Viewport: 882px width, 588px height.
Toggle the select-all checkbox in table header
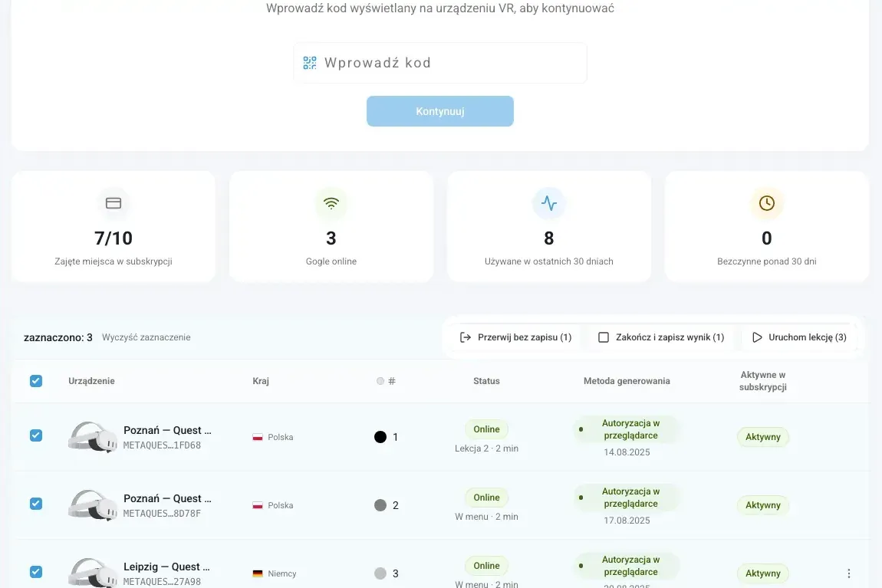[x=36, y=381]
